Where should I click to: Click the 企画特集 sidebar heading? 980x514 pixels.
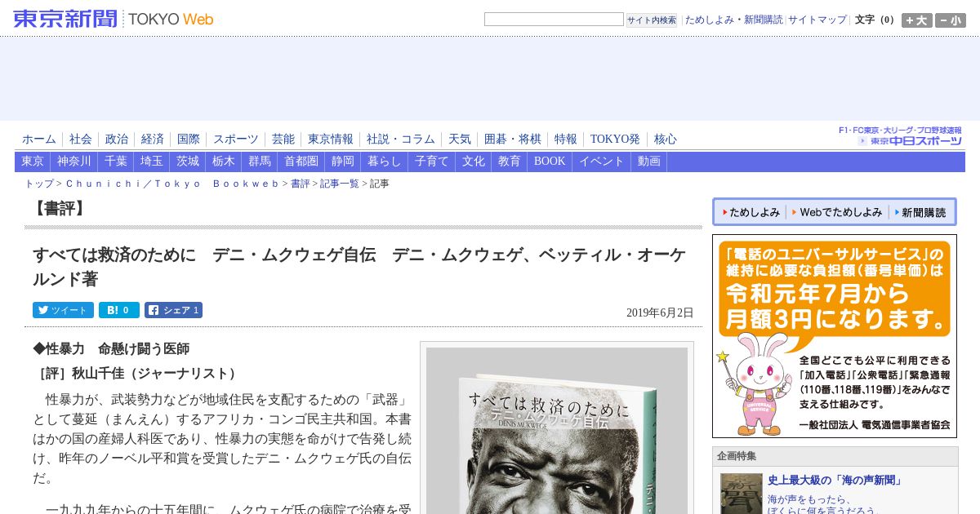click(737, 456)
